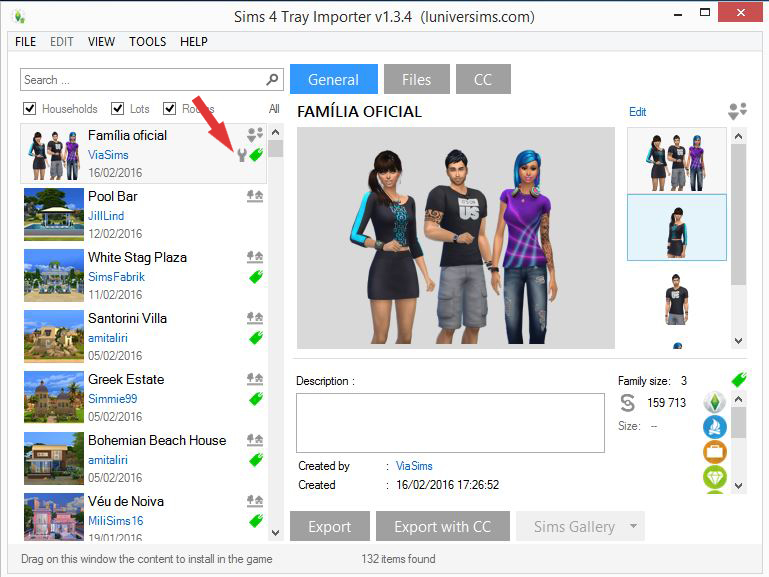The image size is (769, 577).
Task: Click the Search input field
Action: (152, 79)
